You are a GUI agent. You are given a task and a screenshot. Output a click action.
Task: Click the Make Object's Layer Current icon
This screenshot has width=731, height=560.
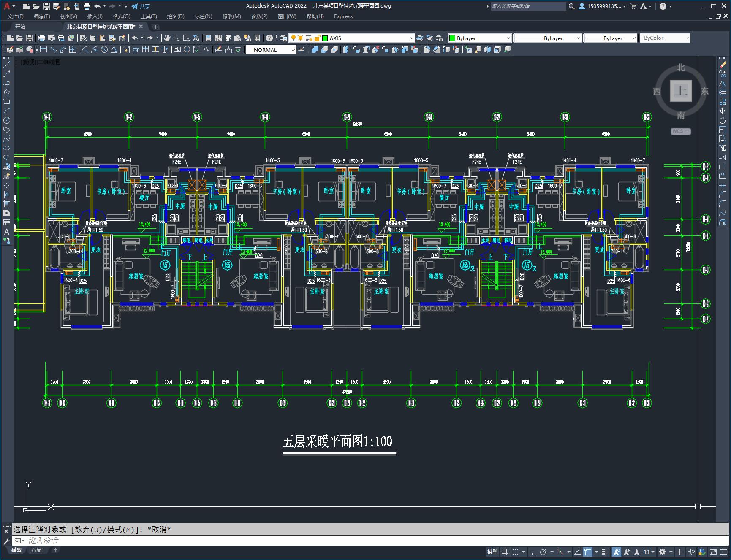point(420,38)
